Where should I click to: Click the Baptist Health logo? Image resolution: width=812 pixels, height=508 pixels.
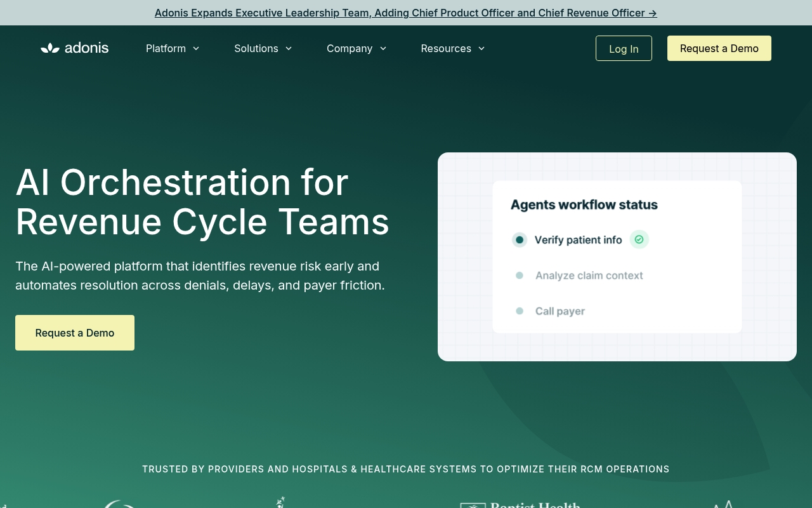[x=520, y=504]
